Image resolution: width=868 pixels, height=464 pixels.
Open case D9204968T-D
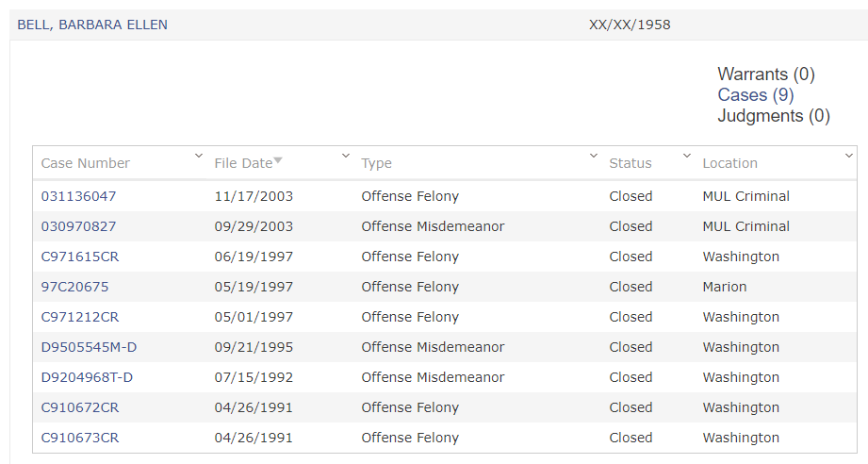click(x=87, y=377)
